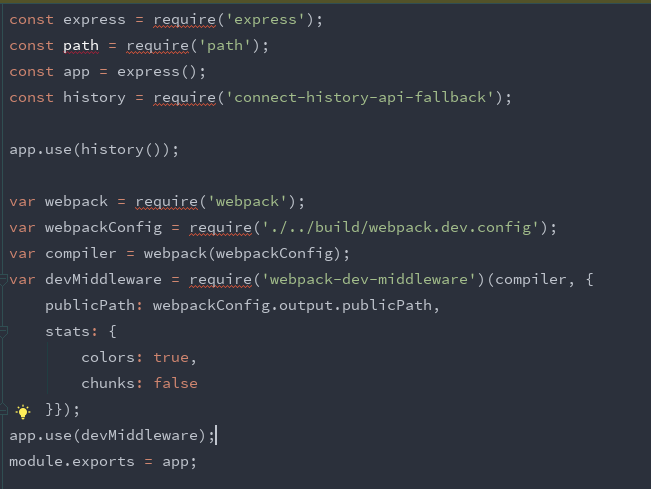
Task: Click the underlined require on the history line
Action: tap(184, 98)
